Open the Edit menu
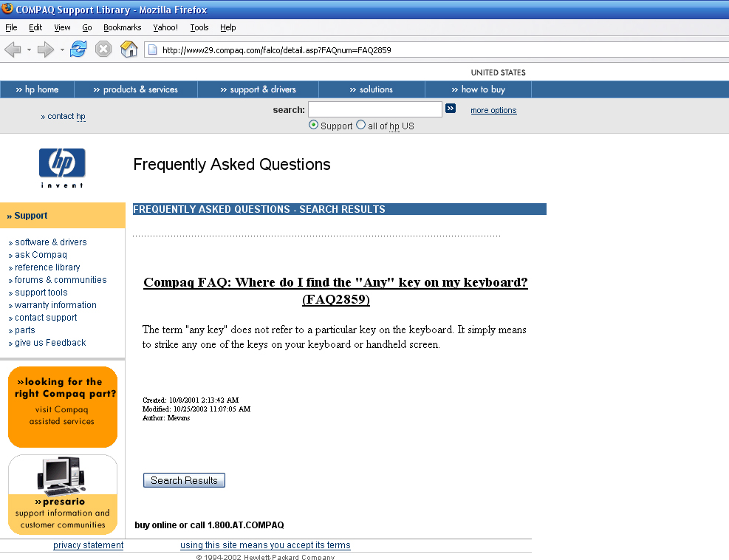Image resolution: width=729 pixels, height=560 pixels. [35, 27]
